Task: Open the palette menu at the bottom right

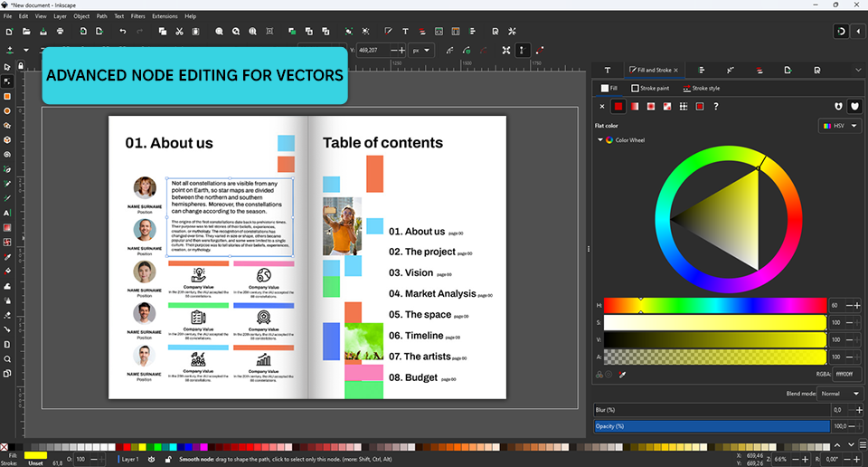Action: [863, 445]
